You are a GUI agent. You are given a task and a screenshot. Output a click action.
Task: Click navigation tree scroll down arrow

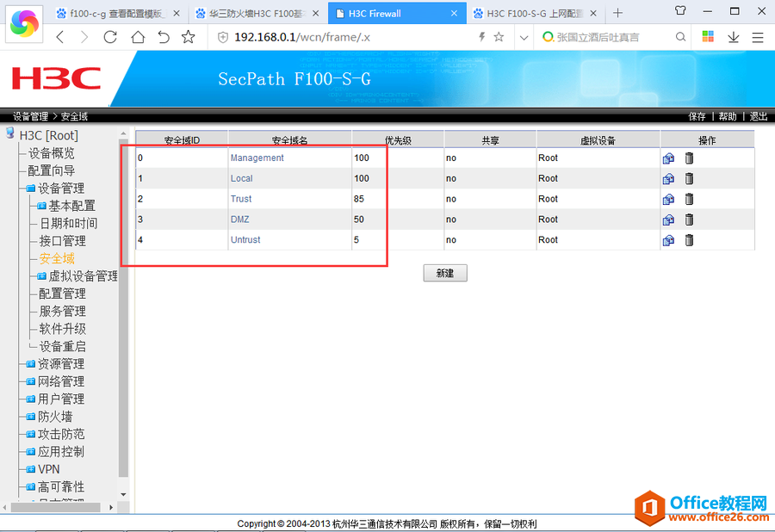click(123, 494)
